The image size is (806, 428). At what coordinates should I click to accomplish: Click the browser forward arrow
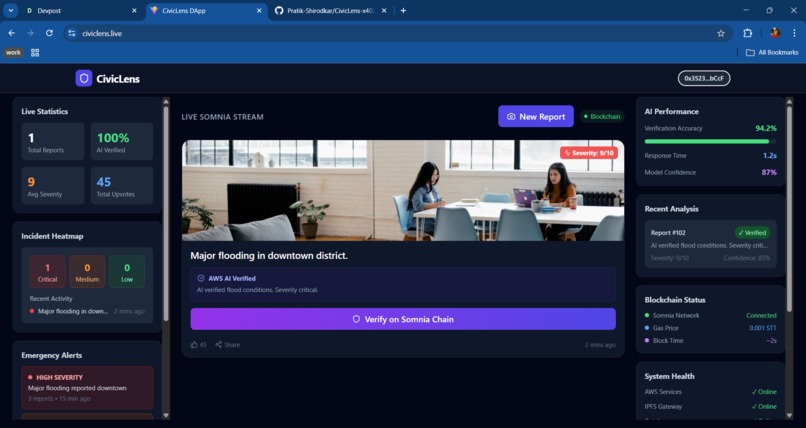[30, 33]
